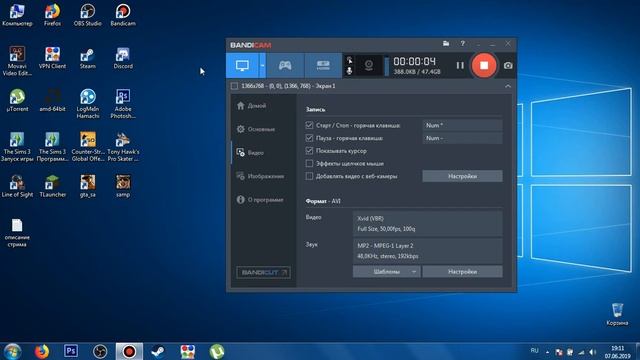
Task: Open the amd-64bit desktop icon
Action: point(52,100)
